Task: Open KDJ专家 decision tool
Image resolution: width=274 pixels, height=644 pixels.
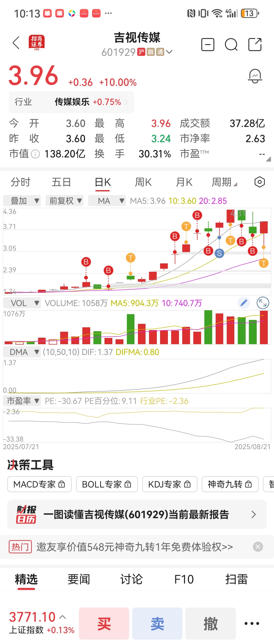Action: tap(170, 484)
